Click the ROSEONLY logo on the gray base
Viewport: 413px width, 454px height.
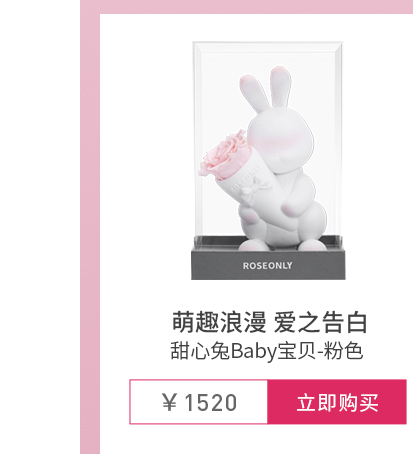(267, 266)
